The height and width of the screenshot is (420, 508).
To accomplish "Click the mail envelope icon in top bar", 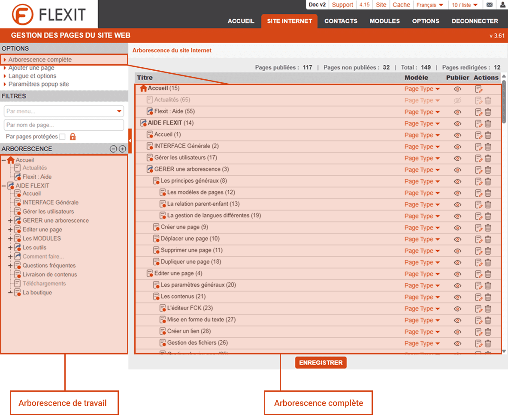I will 489,5.
